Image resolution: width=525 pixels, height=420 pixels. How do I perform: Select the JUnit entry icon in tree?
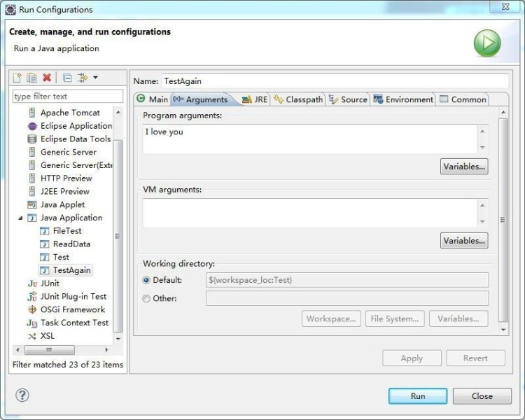pos(32,283)
